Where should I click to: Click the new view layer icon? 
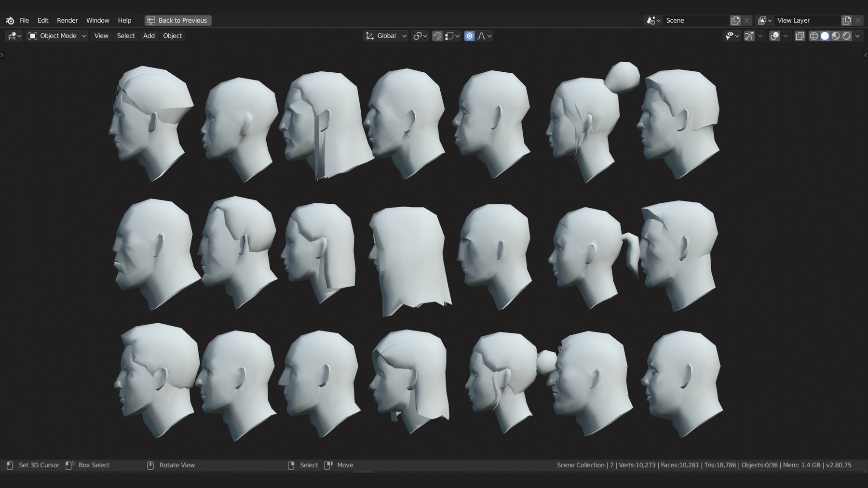(x=847, y=20)
